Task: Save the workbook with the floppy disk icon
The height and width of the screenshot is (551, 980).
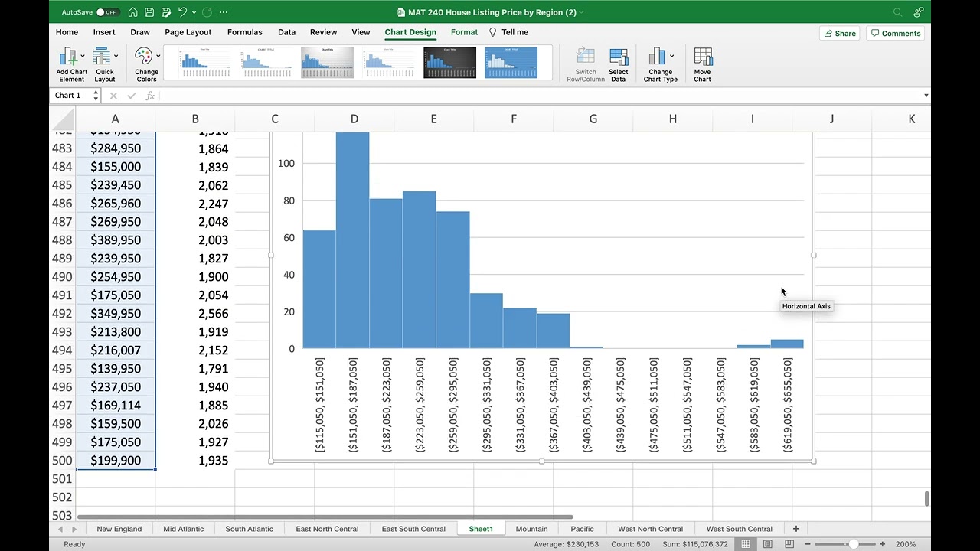Action: [149, 12]
